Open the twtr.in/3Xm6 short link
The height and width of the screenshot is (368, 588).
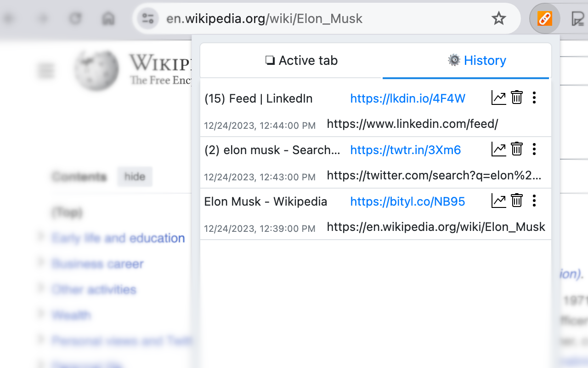click(x=405, y=150)
